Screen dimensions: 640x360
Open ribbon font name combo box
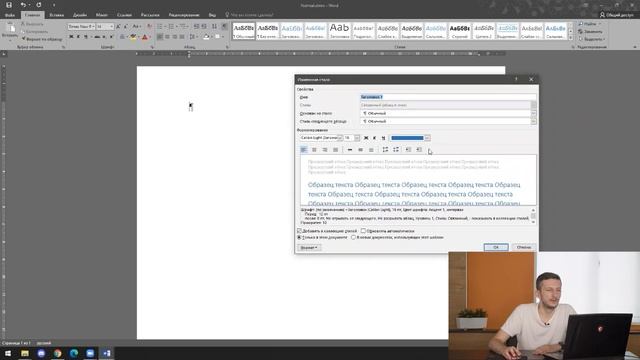click(82, 27)
